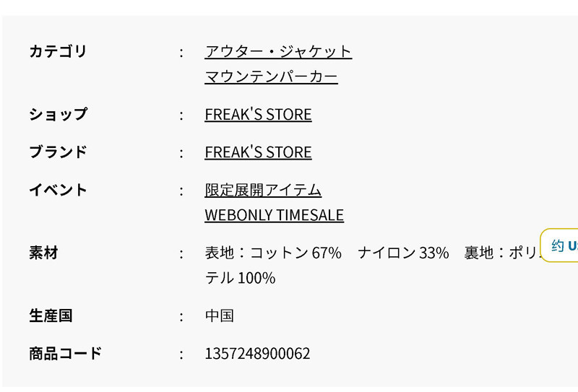Click the 表地 outer fabric text

(x=219, y=253)
